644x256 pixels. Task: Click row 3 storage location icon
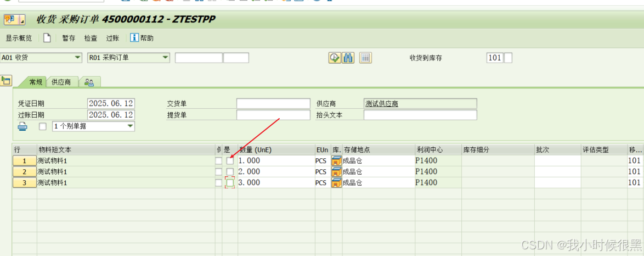click(336, 183)
